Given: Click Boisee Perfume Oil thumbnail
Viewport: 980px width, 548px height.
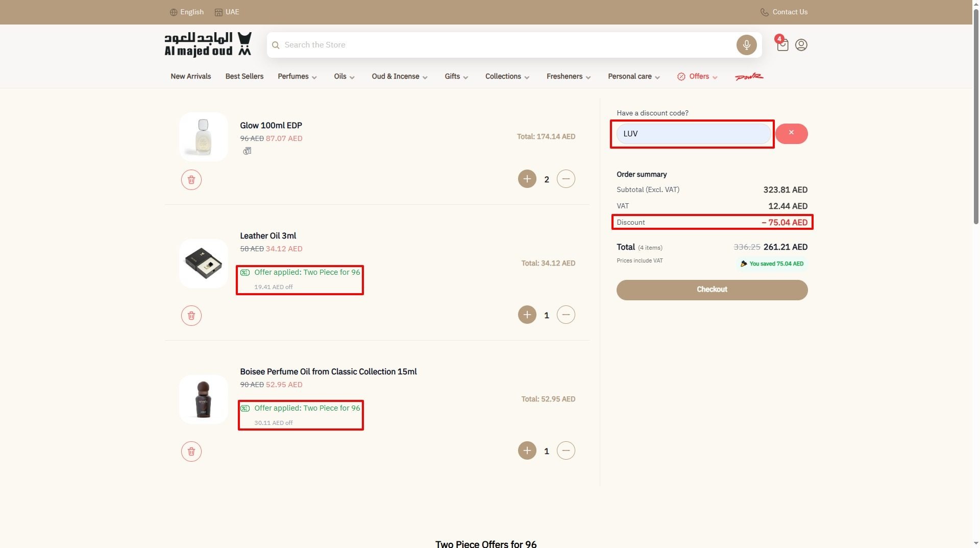Looking at the screenshot, I should click(x=203, y=399).
